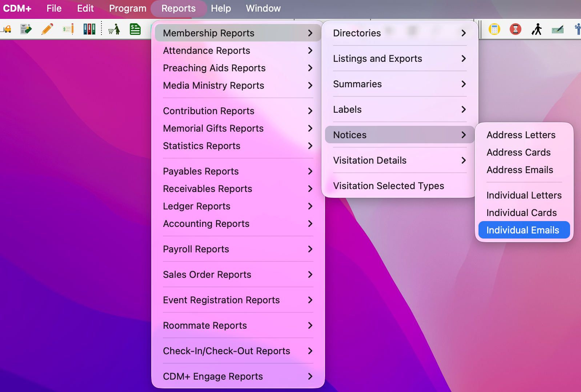
Task: Open the Program menu
Action: pos(128,8)
